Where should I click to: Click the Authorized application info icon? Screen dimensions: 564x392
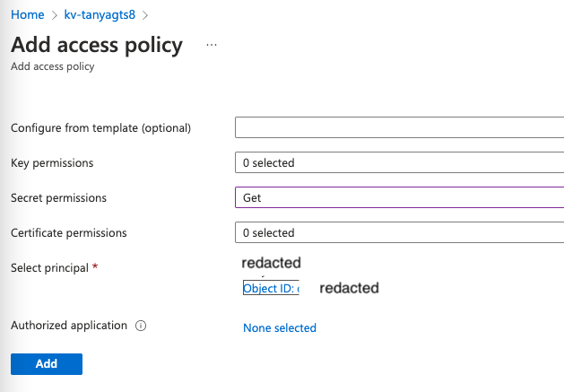pyautogui.click(x=141, y=326)
